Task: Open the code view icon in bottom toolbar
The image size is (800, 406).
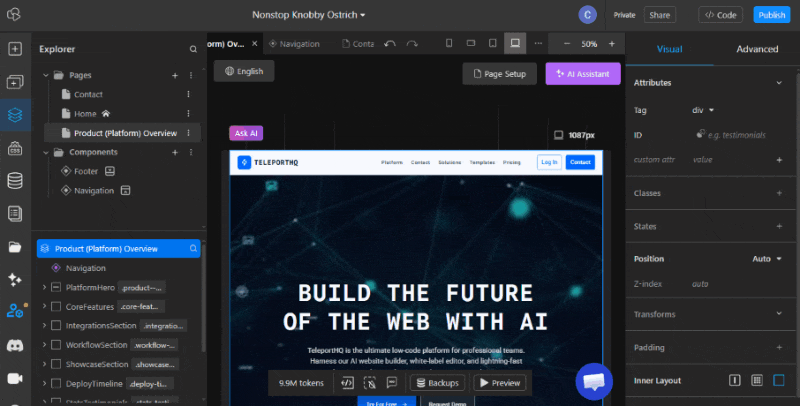Action: 347,383
